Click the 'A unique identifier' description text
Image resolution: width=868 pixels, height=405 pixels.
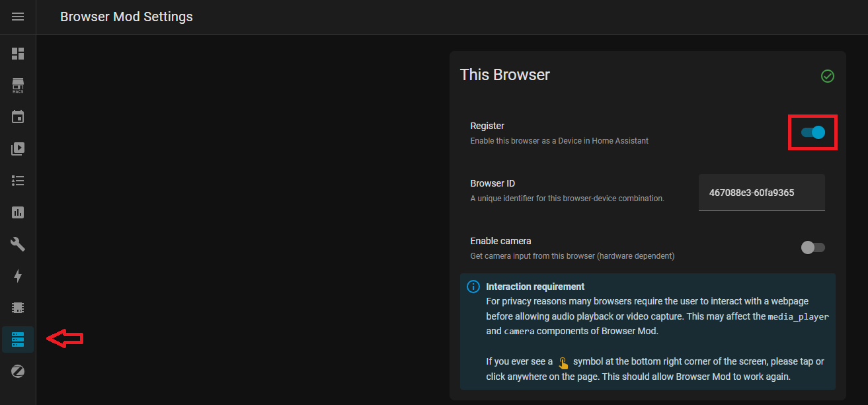click(567, 198)
